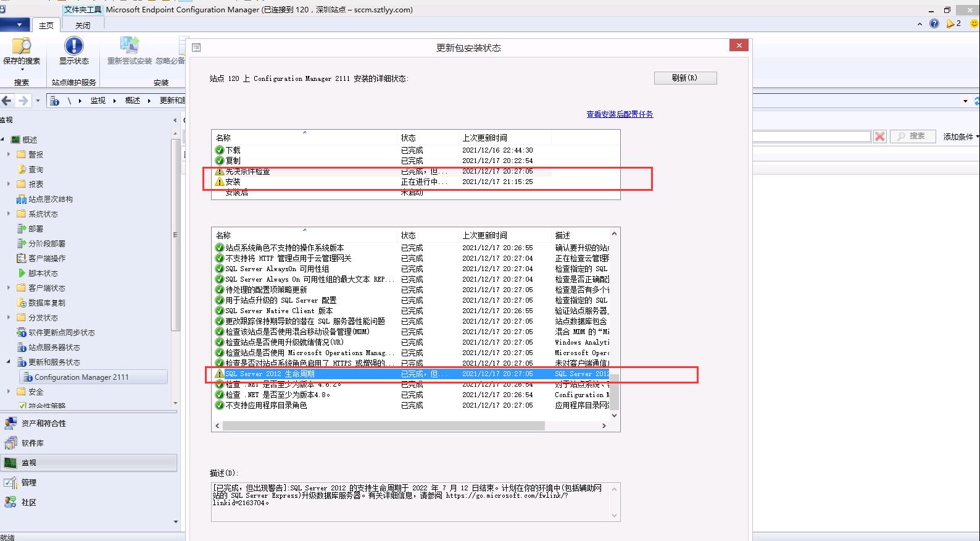Click the 下载 status row
The image size is (980, 541).
coord(415,150)
